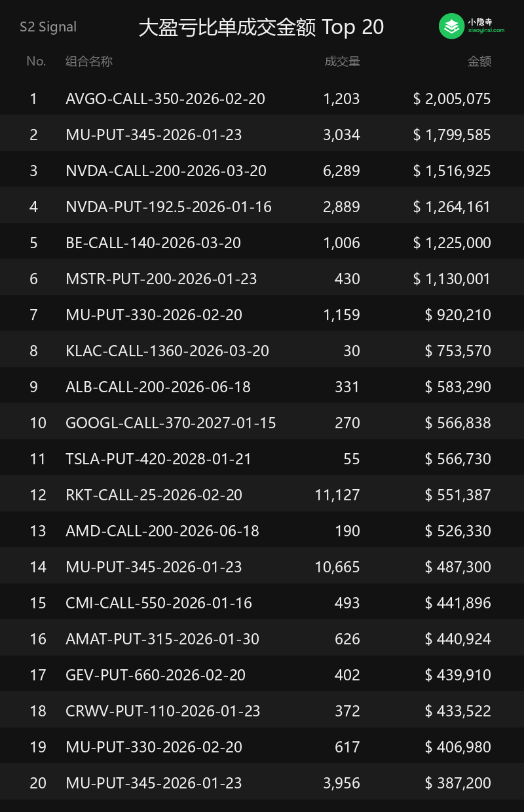524x812 pixels.
Task: Click the green Xiaoyinsi layered logo icon
Action: pyautogui.click(x=451, y=26)
